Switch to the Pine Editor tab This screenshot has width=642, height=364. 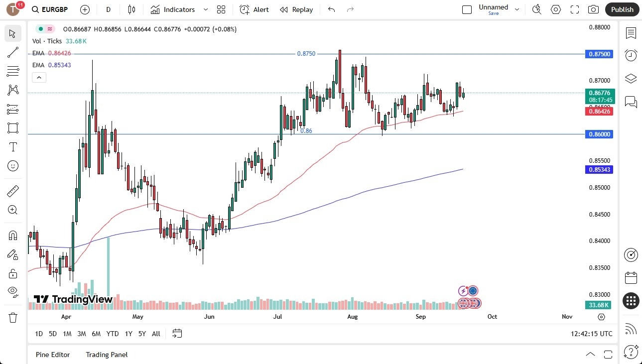coord(53,355)
